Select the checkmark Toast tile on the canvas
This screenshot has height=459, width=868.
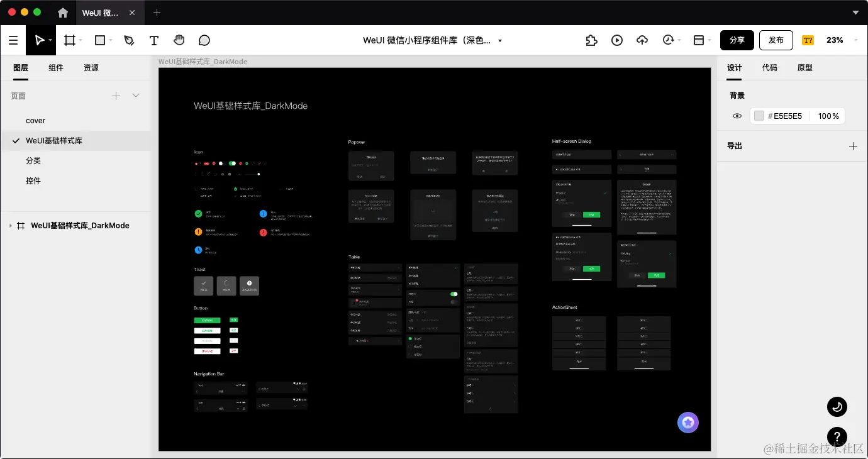click(204, 286)
